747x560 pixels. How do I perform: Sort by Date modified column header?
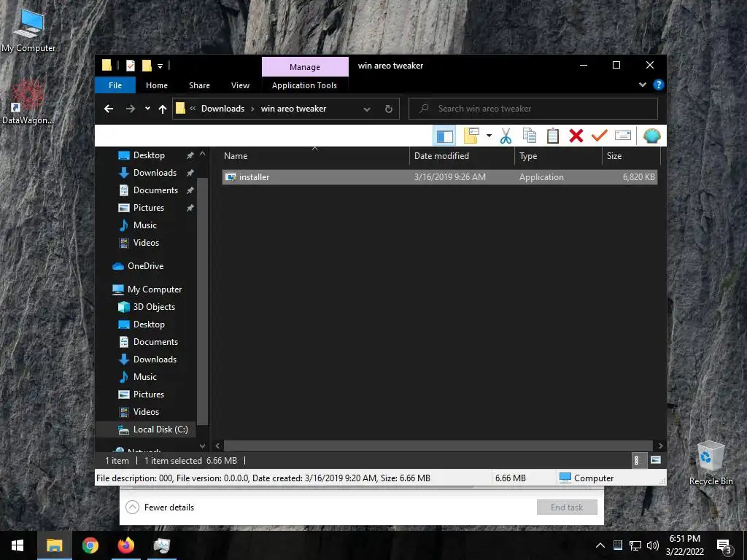pyautogui.click(x=462, y=156)
